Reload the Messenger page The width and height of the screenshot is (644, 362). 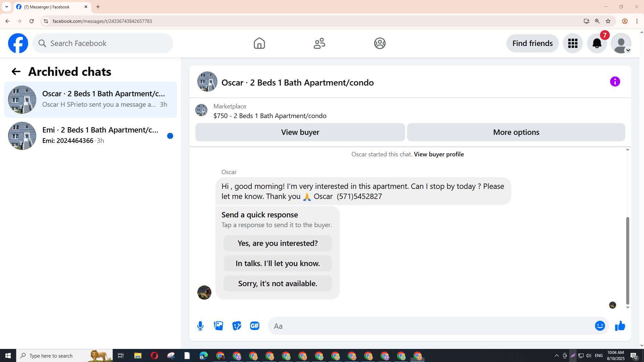(32, 21)
